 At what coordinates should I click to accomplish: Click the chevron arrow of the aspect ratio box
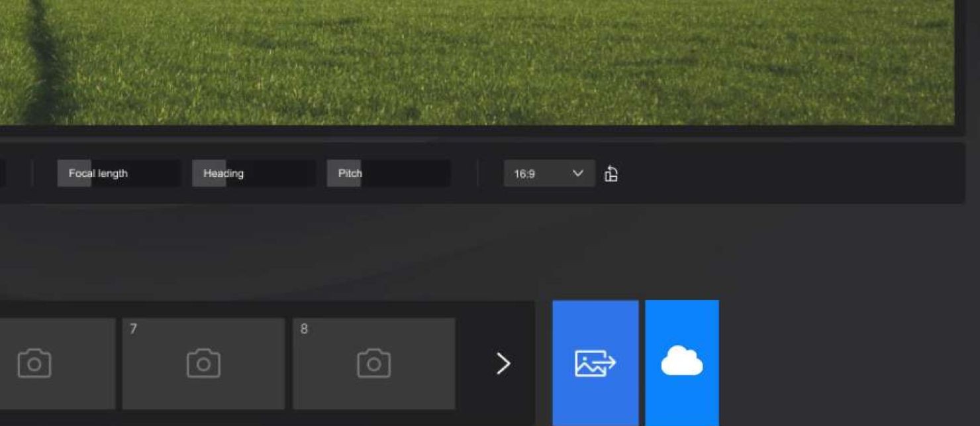click(577, 174)
